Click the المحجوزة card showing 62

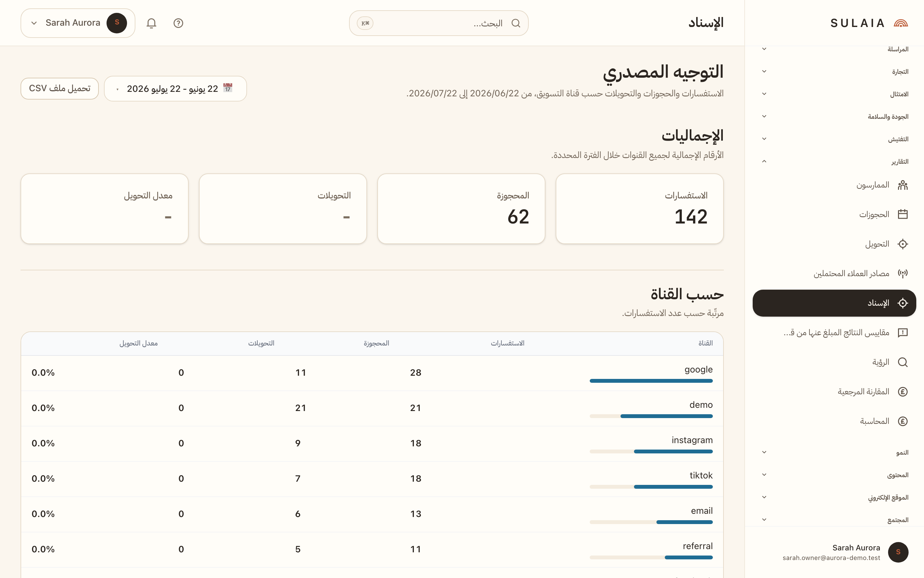pyautogui.click(x=461, y=209)
